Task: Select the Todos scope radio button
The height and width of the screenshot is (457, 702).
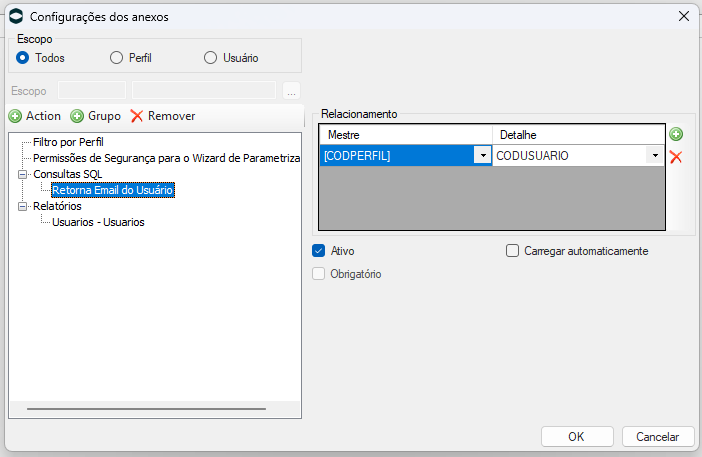Action: (22, 58)
